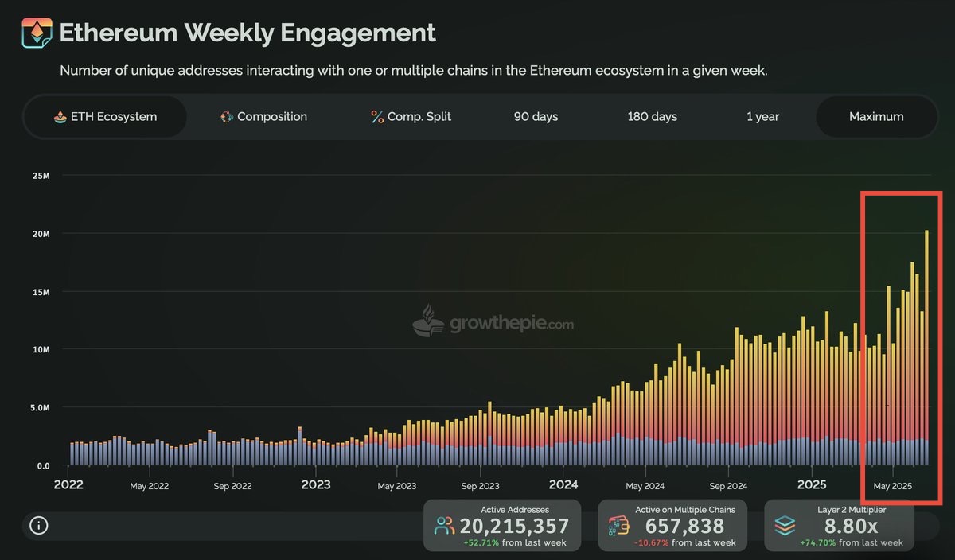This screenshot has width=955, height=560.
Task: Open the info circle icon at bottom left
Action: pyautogui.click(x=39, y=525)
